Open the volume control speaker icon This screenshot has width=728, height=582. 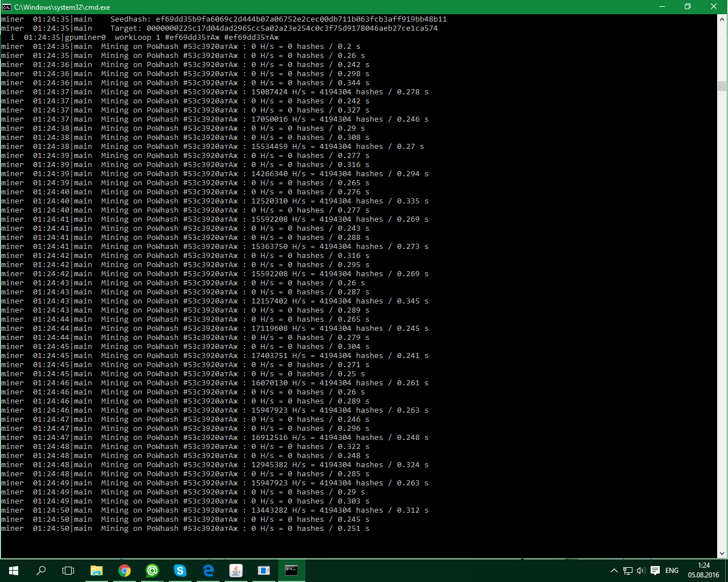[641, 571]
